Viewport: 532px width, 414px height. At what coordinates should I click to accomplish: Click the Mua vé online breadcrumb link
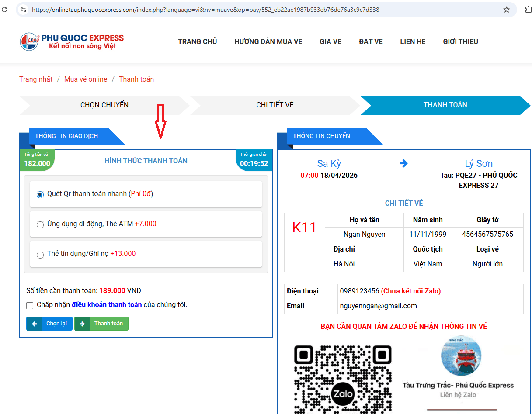pyautogui.click(x=86, y=79)
